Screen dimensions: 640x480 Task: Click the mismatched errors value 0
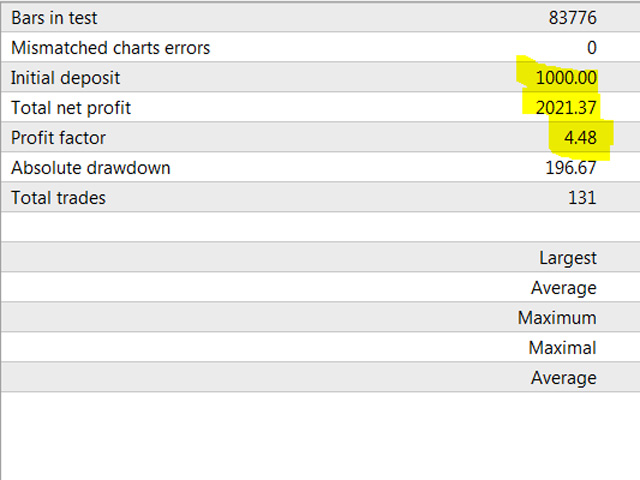point(592,48)
